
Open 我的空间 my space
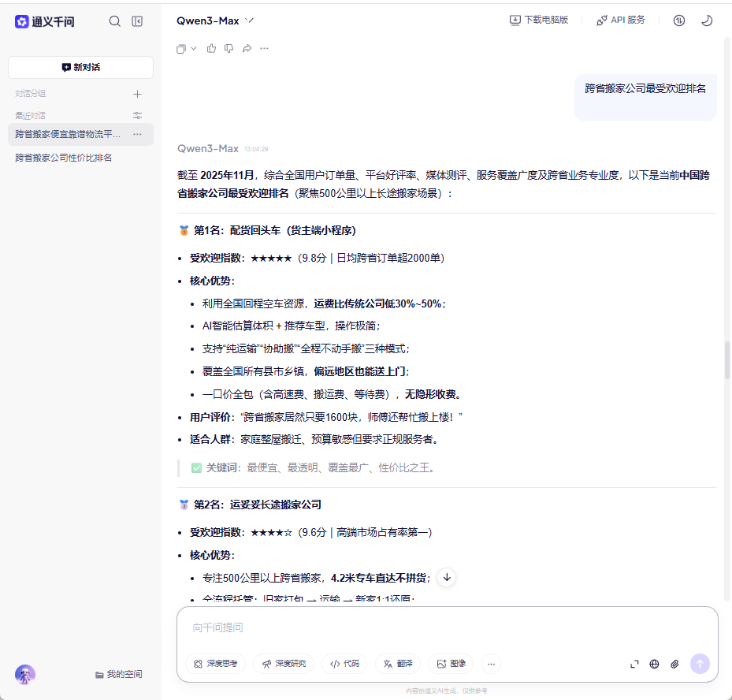click(118, 674)
